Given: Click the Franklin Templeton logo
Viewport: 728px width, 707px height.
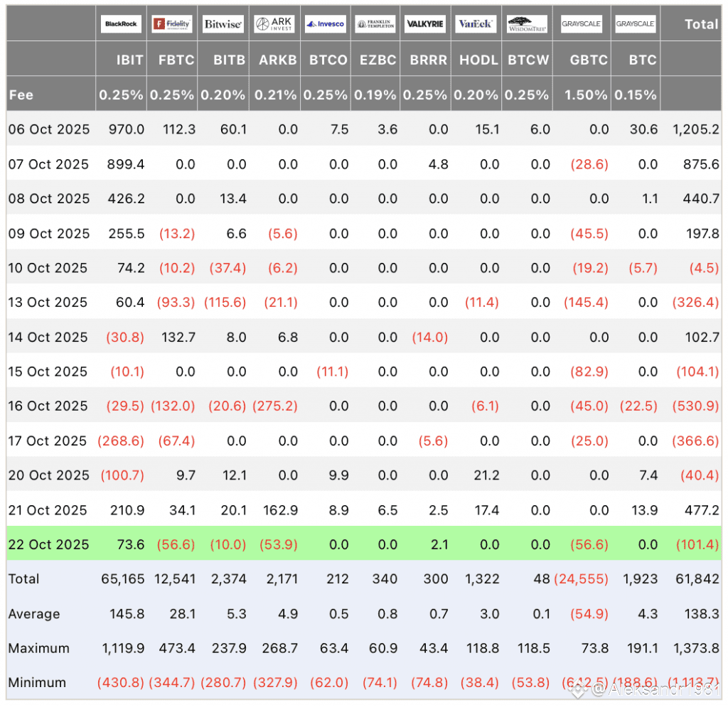Looking at the screenshot, I should (375, 24).
